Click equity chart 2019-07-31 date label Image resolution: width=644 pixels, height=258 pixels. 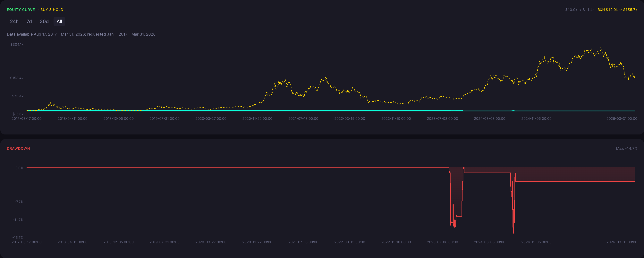(164, 118)
